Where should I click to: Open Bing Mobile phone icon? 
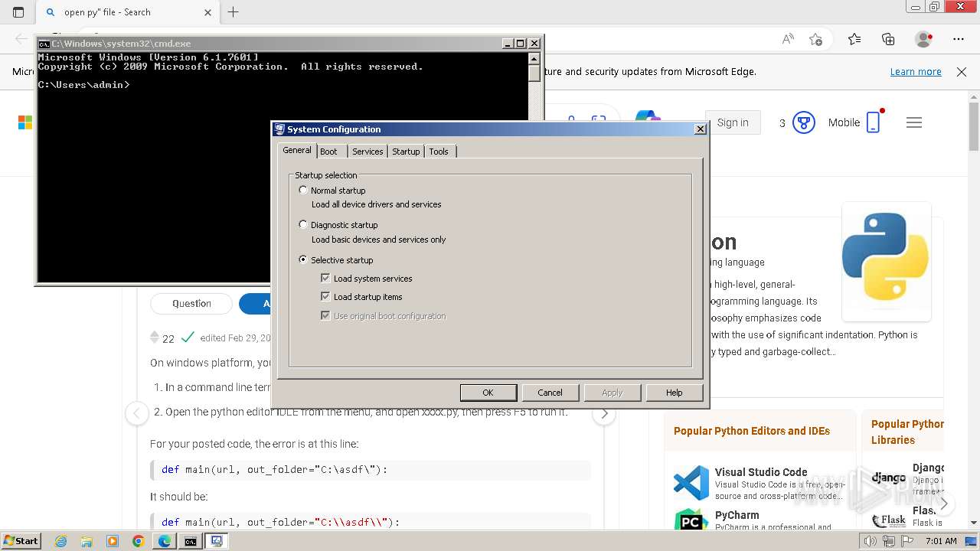coord(874,122)
